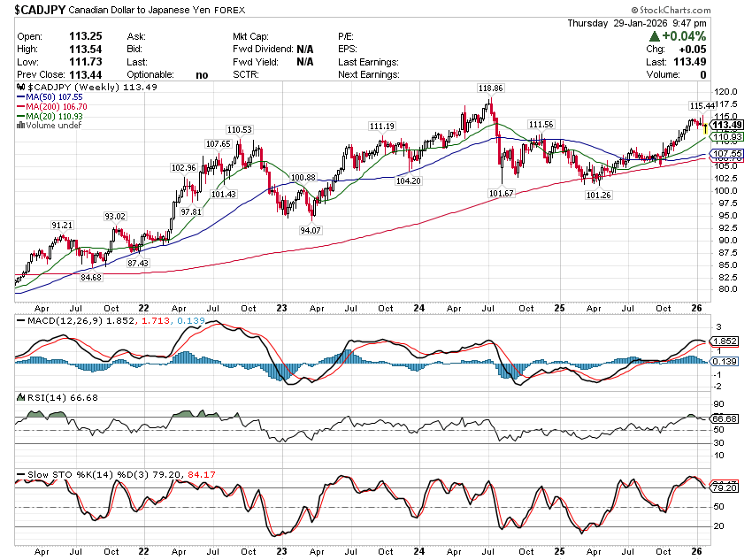
Task: Click the candlestick icon beside $CADJPY (Weekly)
Action: click(19, 88)
